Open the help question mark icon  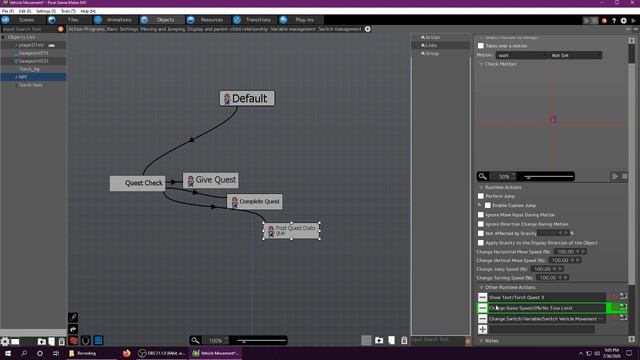(613, 20)
